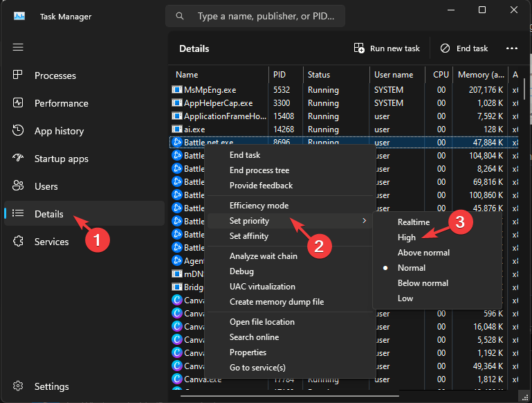Sort by the PID column header
The width and height of the screenshot is (532, 403).
pos(286,75)
